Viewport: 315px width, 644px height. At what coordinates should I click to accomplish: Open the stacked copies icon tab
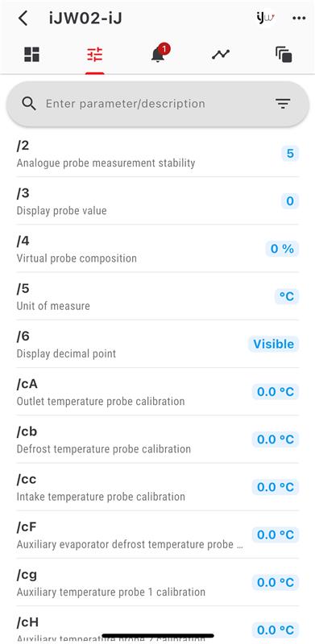[284, 55]
